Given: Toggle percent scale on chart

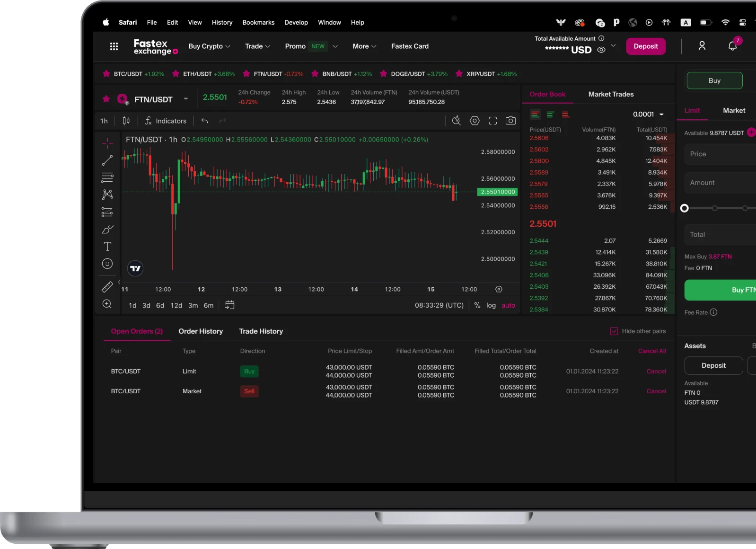Looking at the screenshot, I should [x=477, y=305].
